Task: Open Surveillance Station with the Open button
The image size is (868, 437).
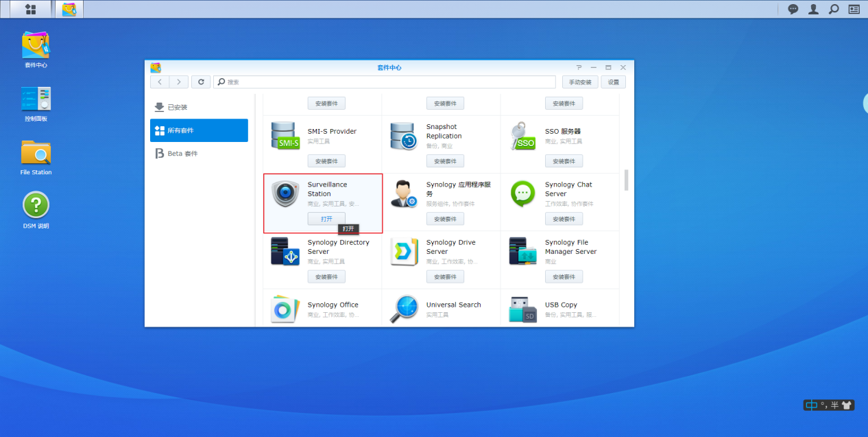Action: tap(326, 219)
